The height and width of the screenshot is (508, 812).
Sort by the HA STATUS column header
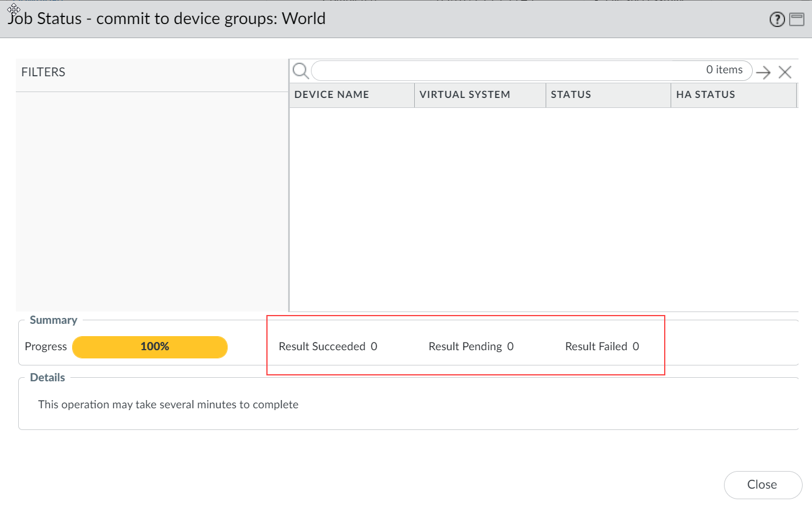[705, 94]
